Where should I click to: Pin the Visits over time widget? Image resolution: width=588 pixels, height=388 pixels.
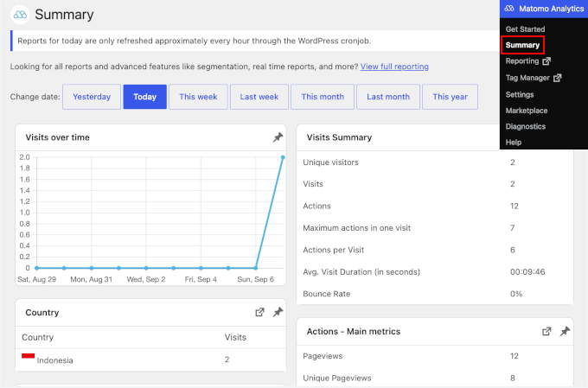(278, 137)
